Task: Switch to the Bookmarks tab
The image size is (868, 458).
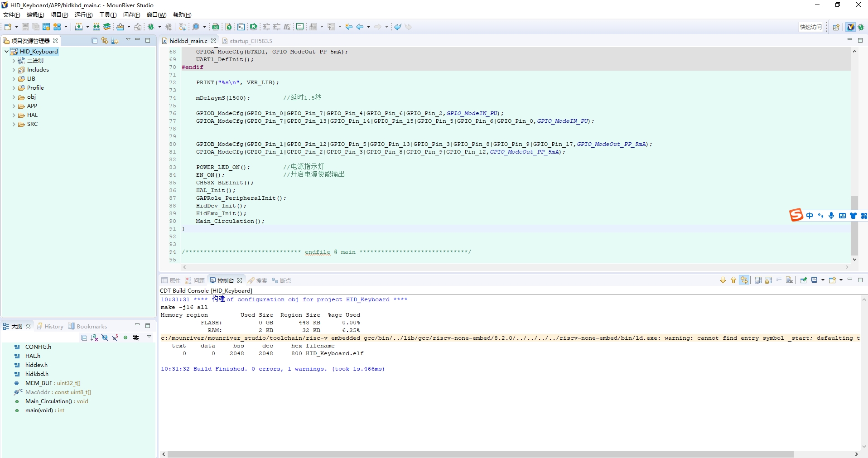Action: (x=88, y=326)
